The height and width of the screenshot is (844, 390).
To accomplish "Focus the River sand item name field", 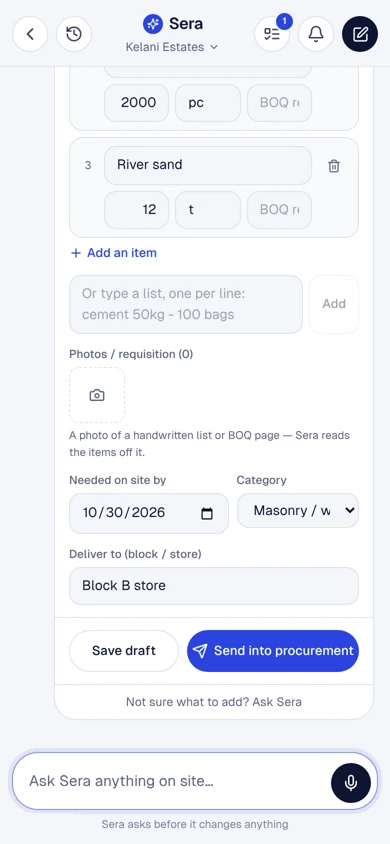I will (x=208, y=165).
